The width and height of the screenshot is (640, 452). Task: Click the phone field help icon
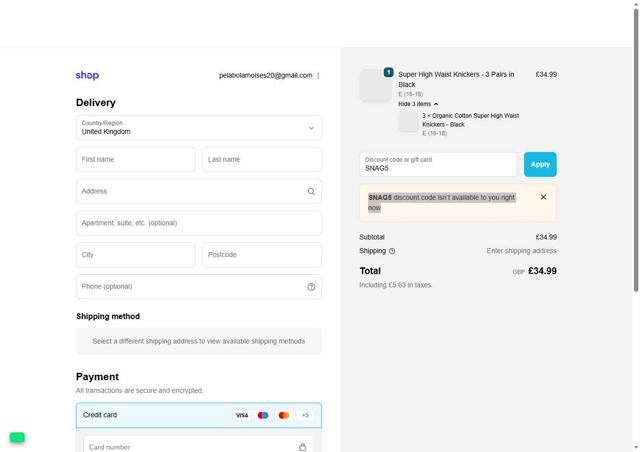click(311, 287)
